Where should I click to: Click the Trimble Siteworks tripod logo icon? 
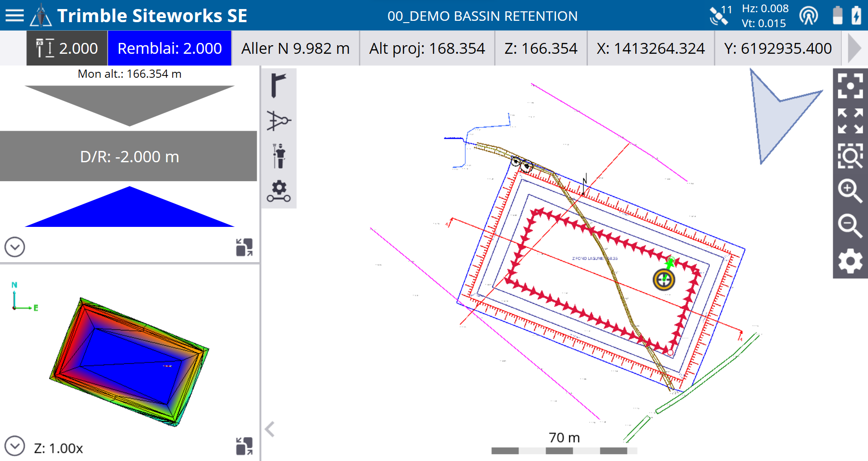point(41,15)
